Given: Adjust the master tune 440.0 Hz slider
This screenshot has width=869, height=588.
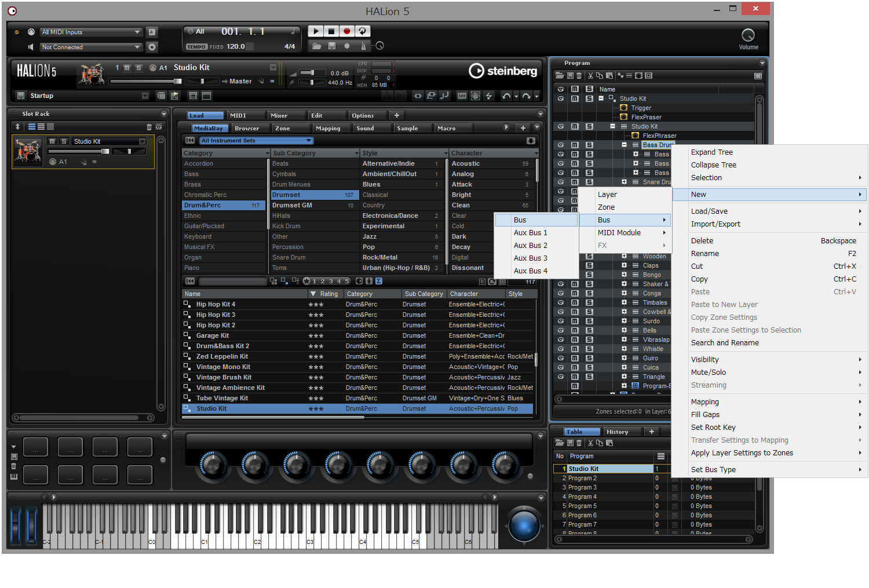Looking at the screenshot, I should (x=312, y=82).
